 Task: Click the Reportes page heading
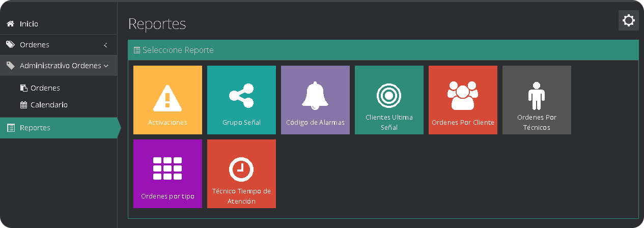[x=157, y=24]
